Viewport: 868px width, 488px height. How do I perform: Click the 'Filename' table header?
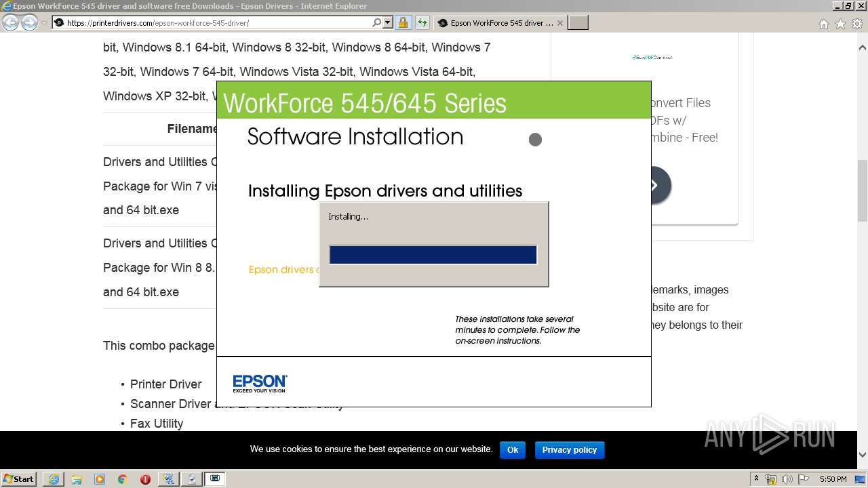pos(192,129)
